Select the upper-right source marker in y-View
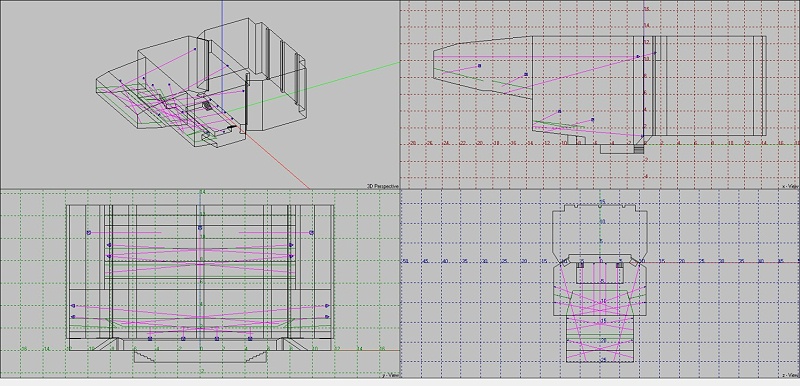 [311, 233]
